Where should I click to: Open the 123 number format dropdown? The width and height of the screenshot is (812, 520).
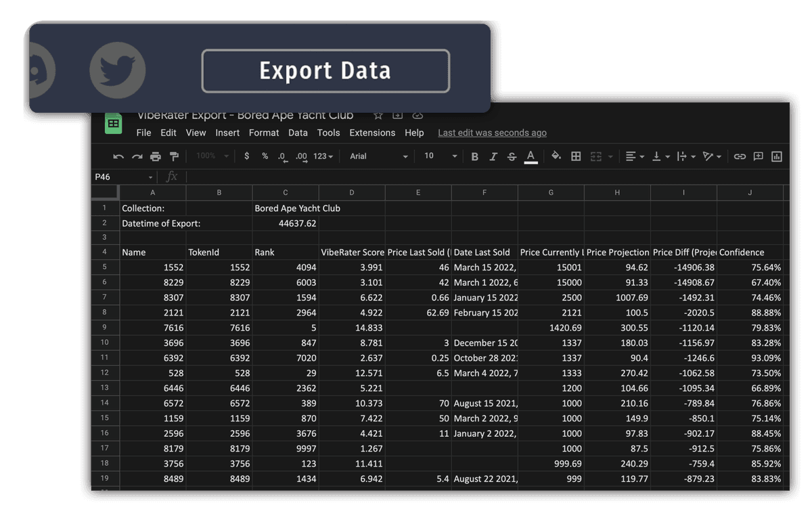(323, 156)
